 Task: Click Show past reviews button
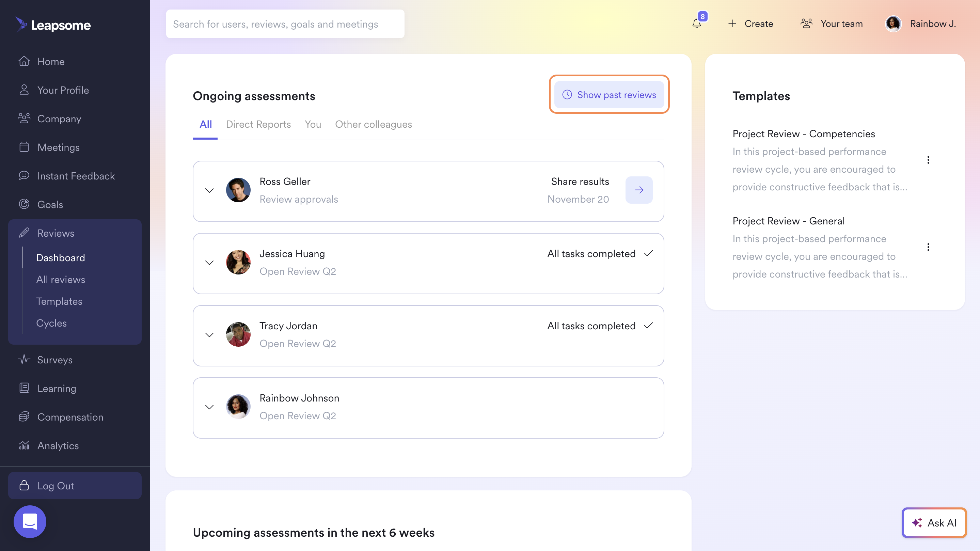(609, 95)
